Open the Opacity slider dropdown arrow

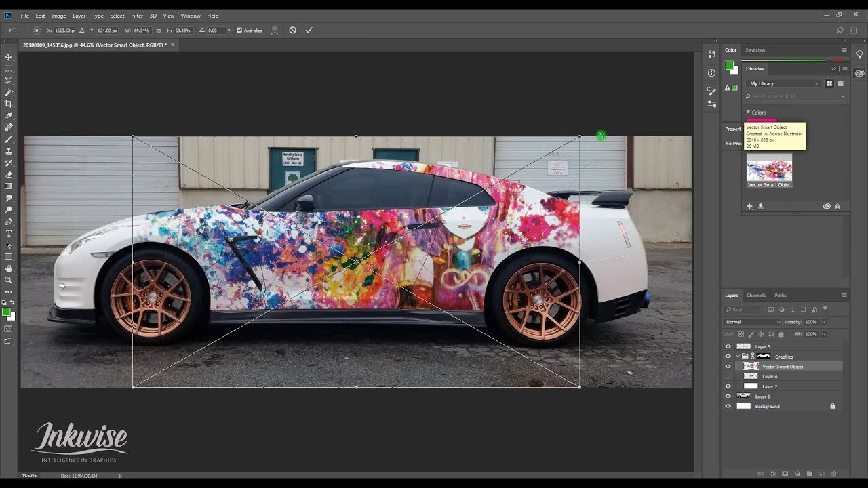[823, 322]
